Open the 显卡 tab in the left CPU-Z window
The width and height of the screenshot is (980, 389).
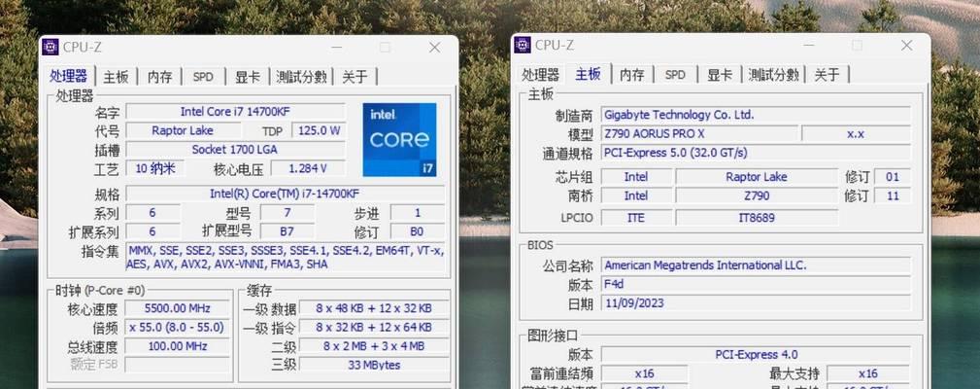click(247, 77)
